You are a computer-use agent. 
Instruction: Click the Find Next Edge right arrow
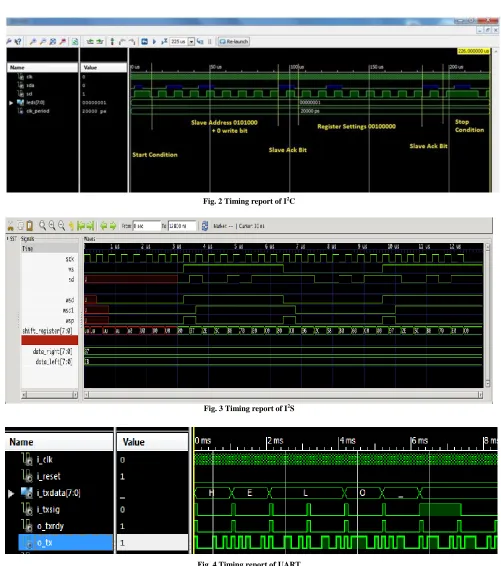pos(113,226)
